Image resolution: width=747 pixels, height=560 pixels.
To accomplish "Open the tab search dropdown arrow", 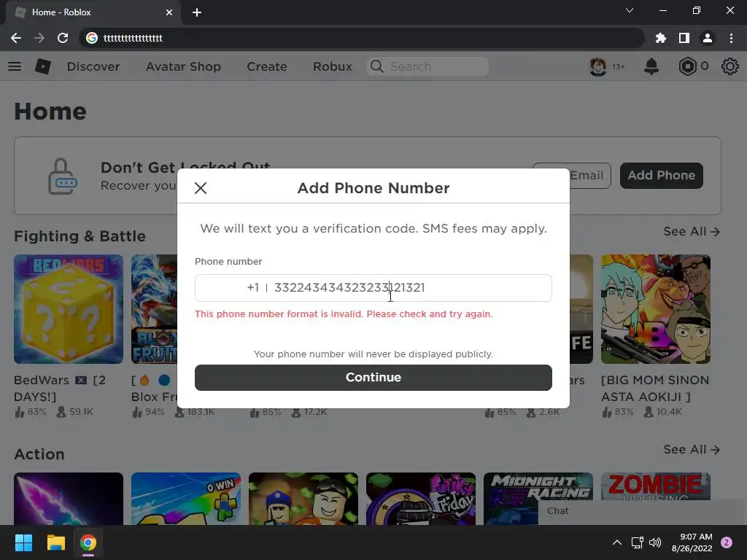I will (630, 10).
